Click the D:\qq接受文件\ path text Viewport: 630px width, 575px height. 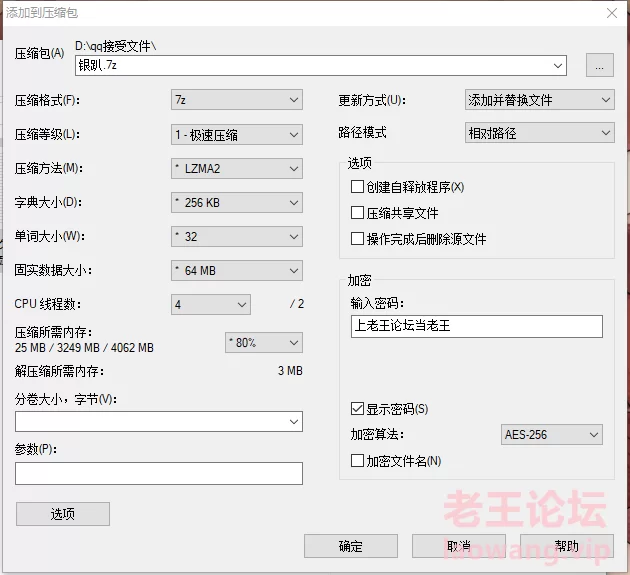click(115, 46)
